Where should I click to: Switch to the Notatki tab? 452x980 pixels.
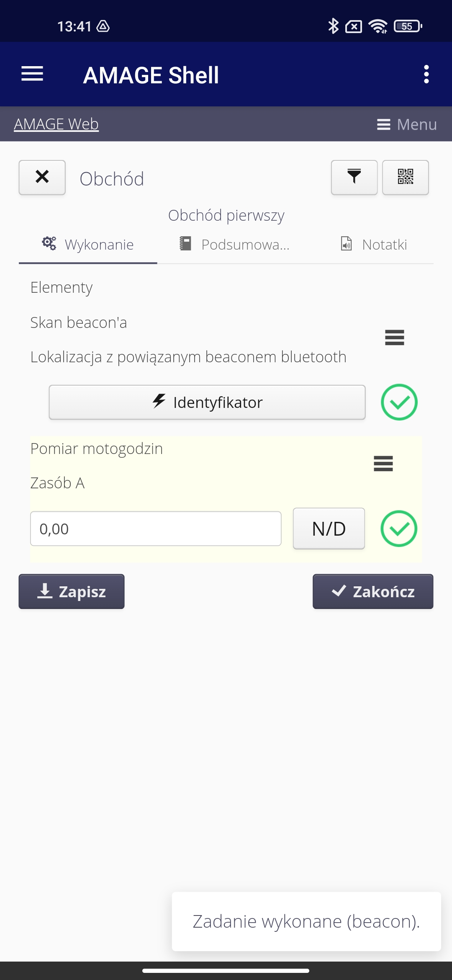point(374,245)
